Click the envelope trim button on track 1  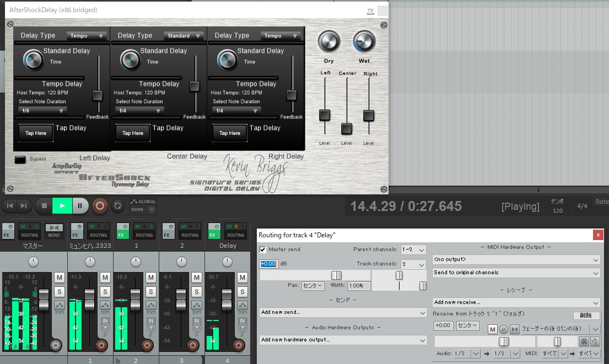[150, 305]
